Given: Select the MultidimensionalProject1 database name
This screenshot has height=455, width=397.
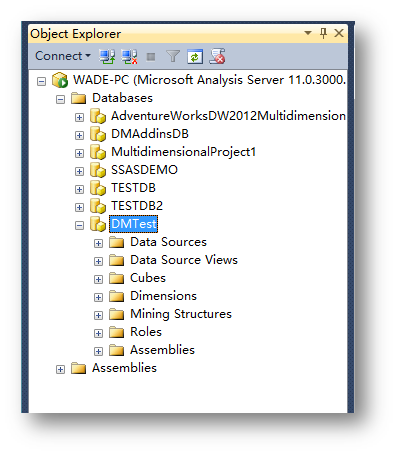Looking at the screenshot, I should (x=184, y=152).
